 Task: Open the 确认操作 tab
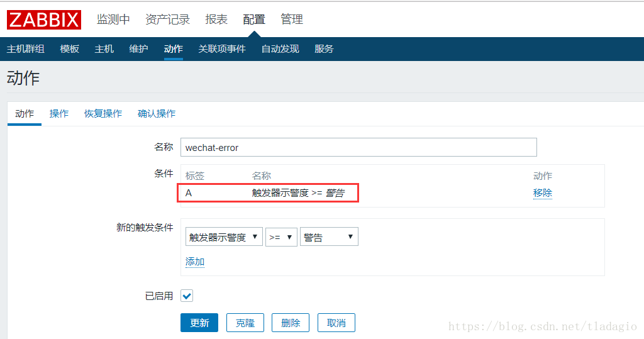[x=157, y=114]
